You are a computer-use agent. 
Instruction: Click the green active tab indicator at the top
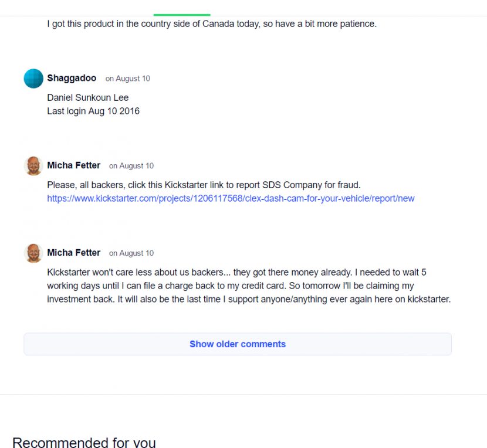(x=182, y=14)
